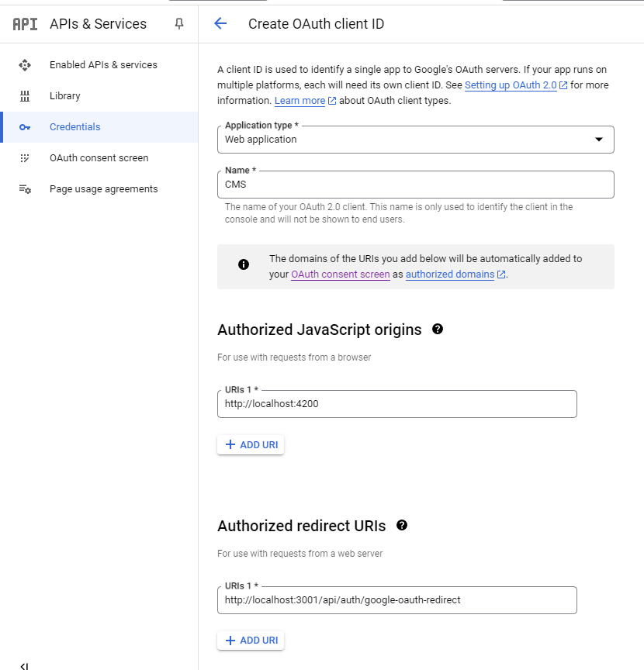The height and width of the screenshot is (670, 644).
Task: Click the Name field containing CMS
Action: tap(416, 185)
